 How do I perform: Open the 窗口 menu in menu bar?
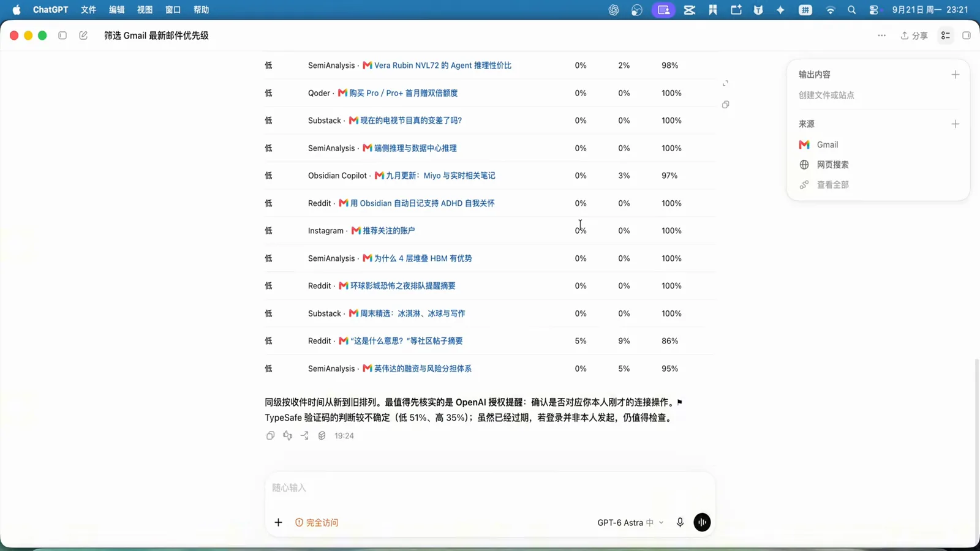click(x=173, y=10)
